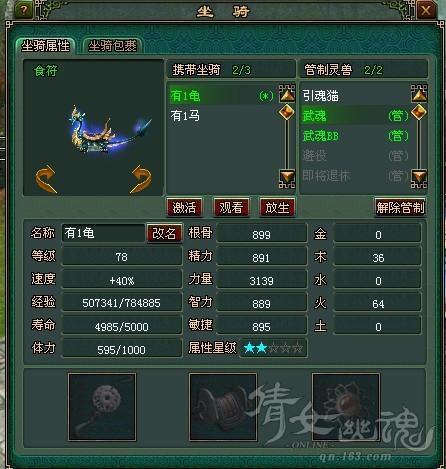Screen dimensions: 446x469
Task: Rotate mount preview right with curved arrow
Action: (141, 179)
